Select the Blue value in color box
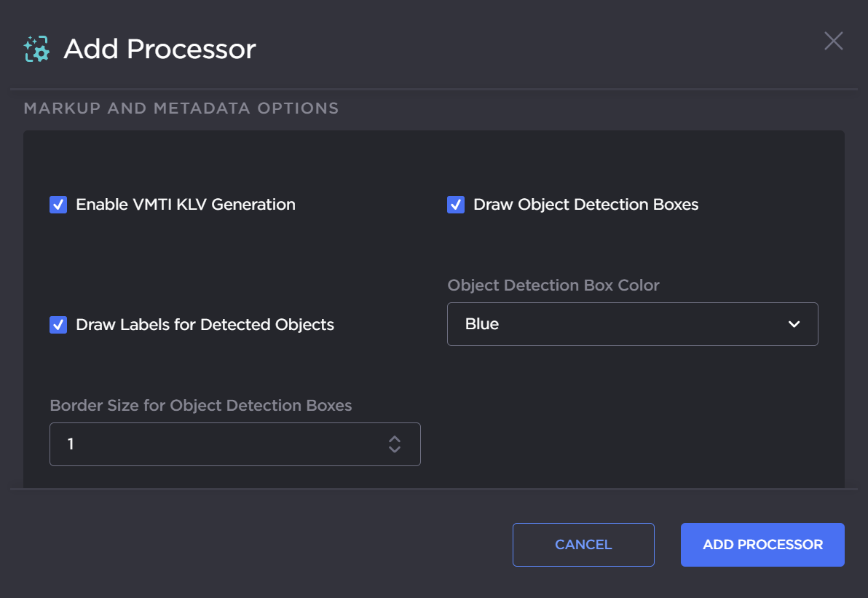 click(x=482, y=324)
